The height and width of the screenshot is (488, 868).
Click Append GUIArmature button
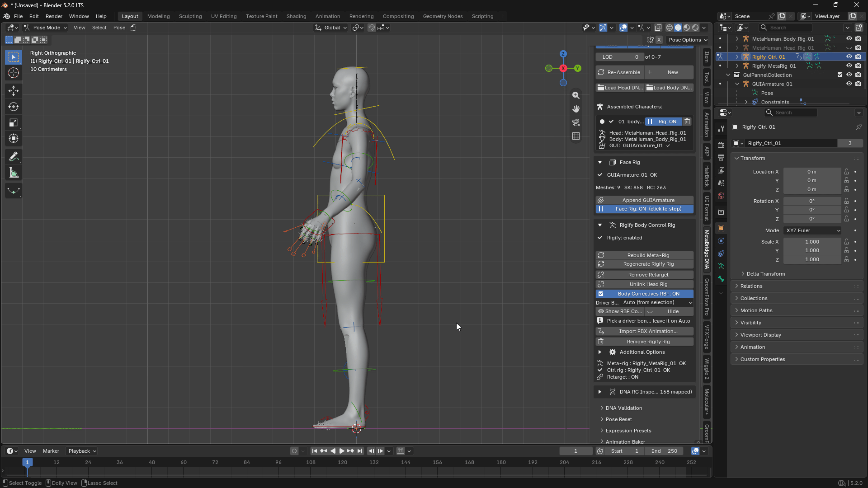644,200
